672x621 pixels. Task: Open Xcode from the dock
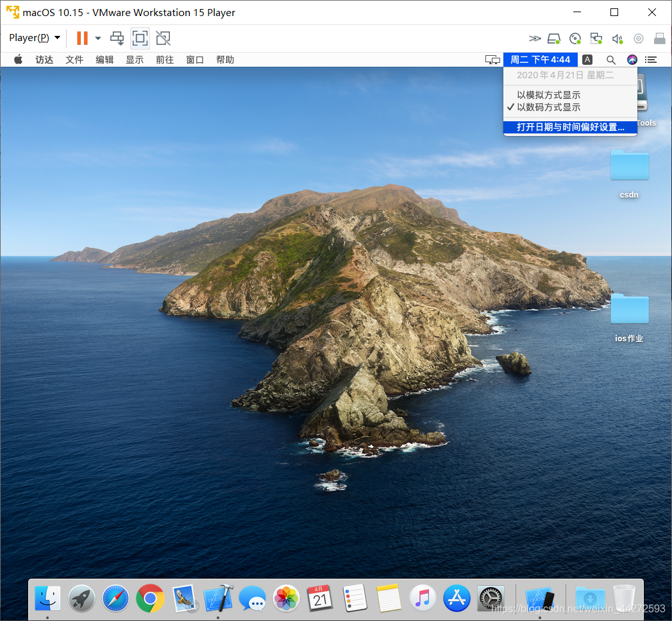[218, 599]
